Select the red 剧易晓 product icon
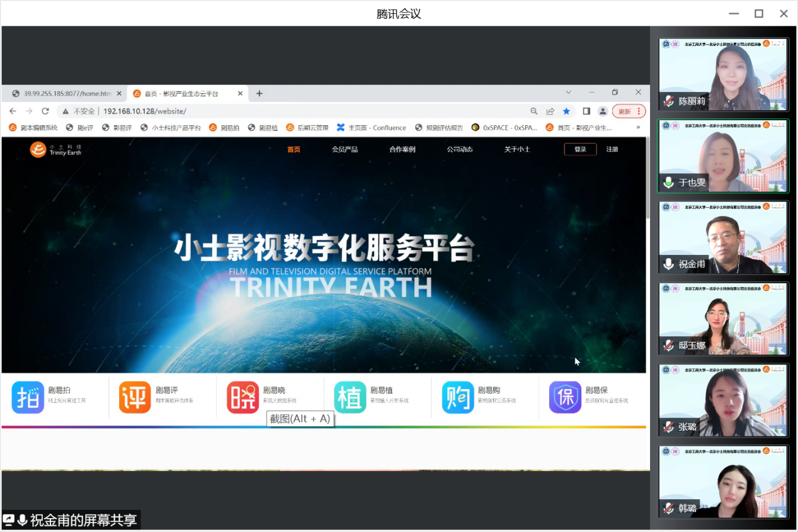The height and width of the screenshot is (532, 798). (242, 397)
